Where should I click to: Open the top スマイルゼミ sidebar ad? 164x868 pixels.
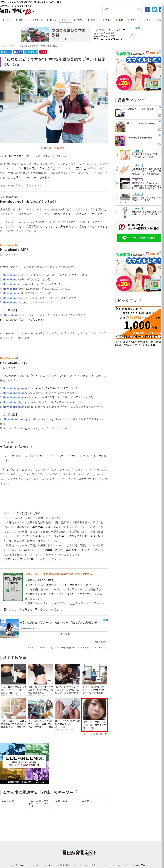point(138,71)
